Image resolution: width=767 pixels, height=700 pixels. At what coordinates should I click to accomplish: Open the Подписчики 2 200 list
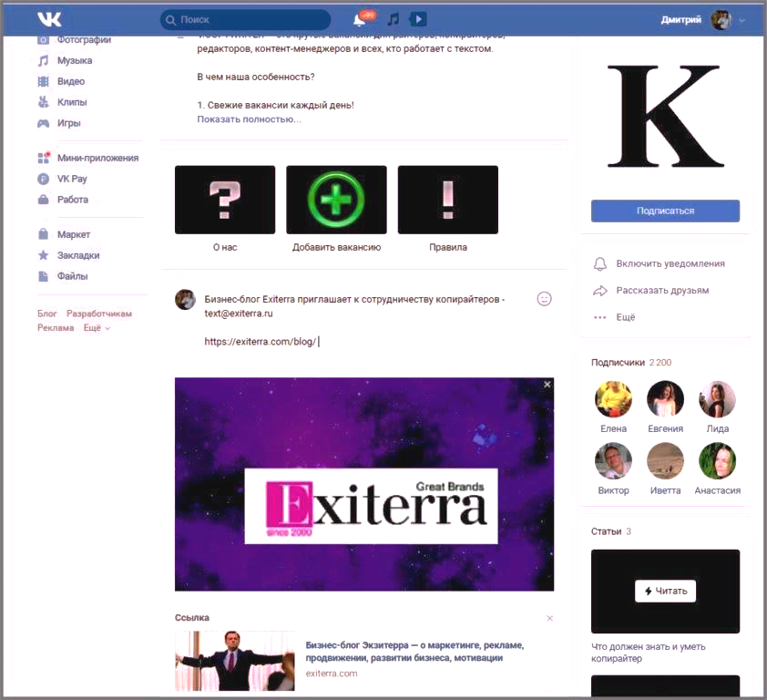click(631, 363)
